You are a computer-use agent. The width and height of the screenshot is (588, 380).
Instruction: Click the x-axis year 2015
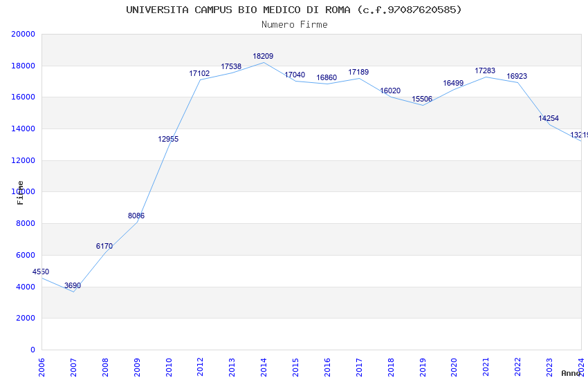pyautogui.click(x=295, y=368)
